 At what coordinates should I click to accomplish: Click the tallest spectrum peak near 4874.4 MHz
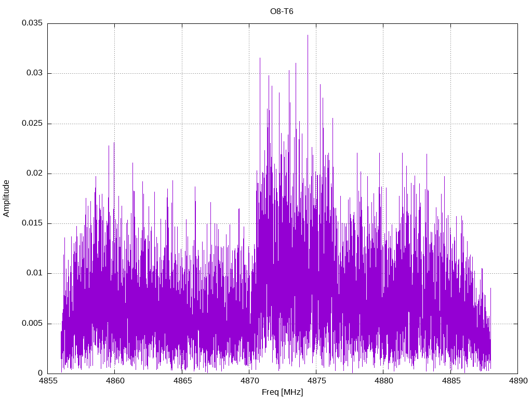click(308, 36)
